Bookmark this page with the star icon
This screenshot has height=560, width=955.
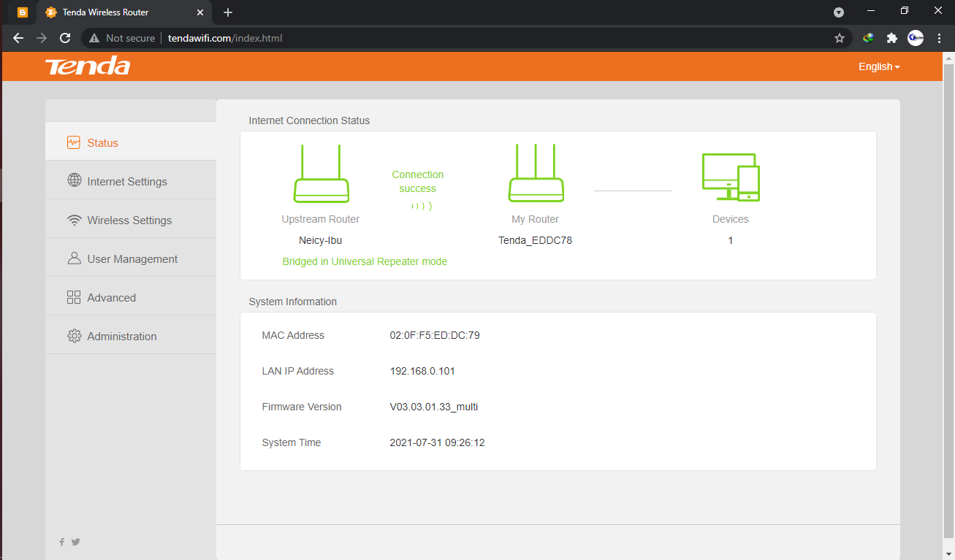point(840,38)
